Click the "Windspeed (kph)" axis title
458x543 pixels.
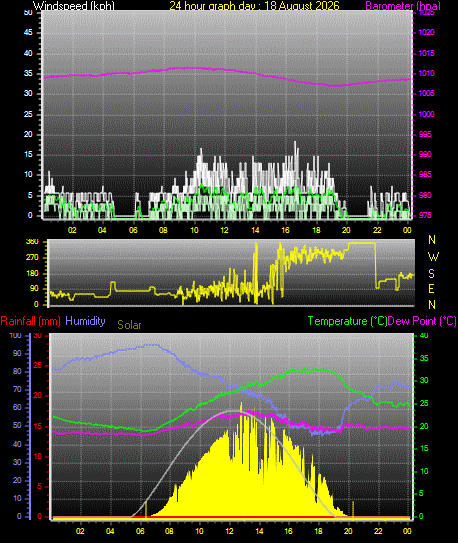click(x=73, y=6)
